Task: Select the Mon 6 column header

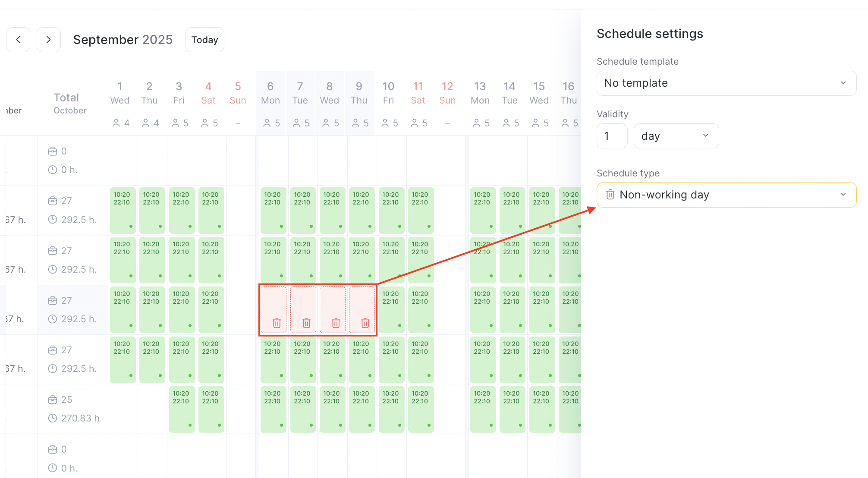Action: (270, 93)
